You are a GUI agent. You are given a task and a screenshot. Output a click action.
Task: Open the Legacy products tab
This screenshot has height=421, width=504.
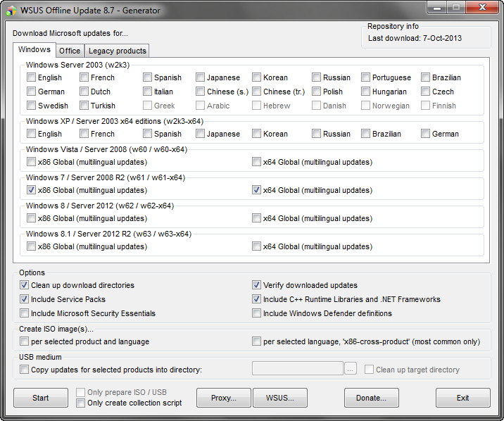point(117,51)
